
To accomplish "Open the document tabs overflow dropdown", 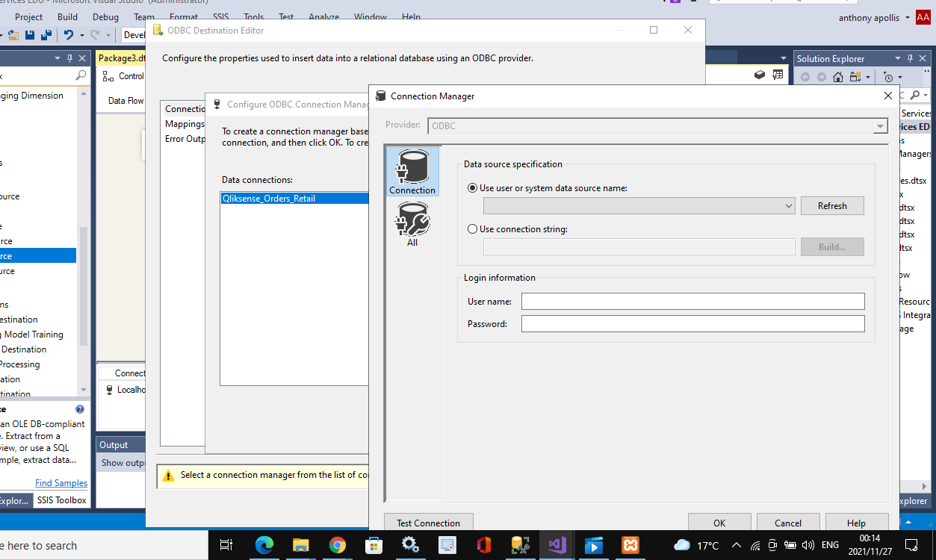I will click(x=783, y=58).
